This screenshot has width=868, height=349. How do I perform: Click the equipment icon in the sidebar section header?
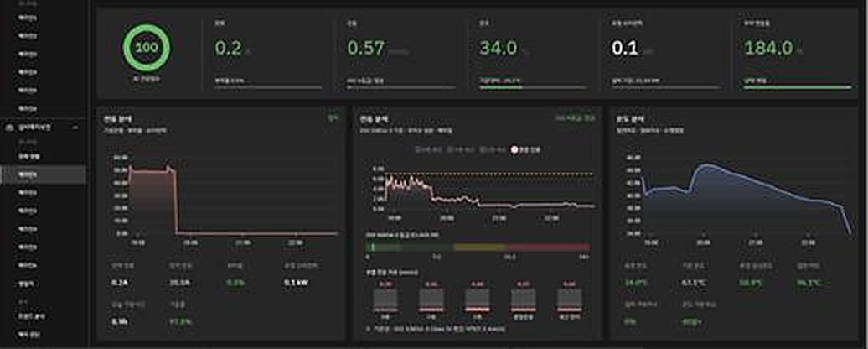[x=8, y=128]
